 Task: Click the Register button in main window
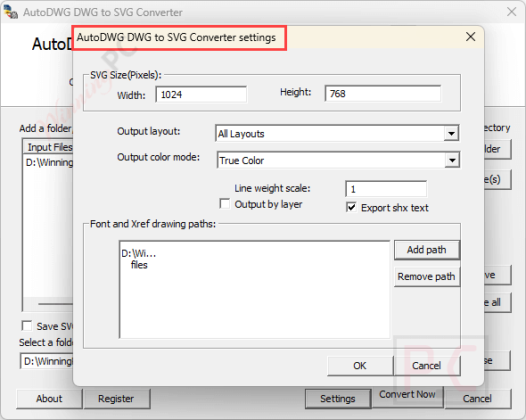(x=117, y=399)
